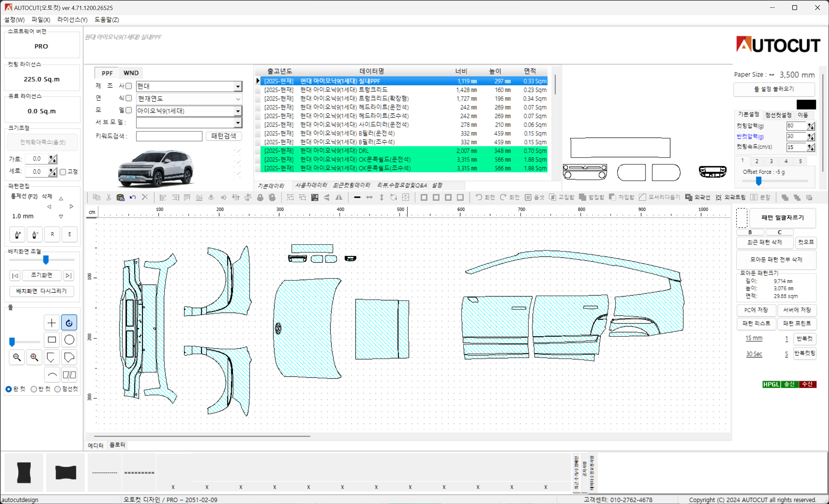Click the vertical double-arrow stretch icon
Image resolution: width=829 pixels, height=504 pixels.
pyautogui.click(x=382, y=197)
